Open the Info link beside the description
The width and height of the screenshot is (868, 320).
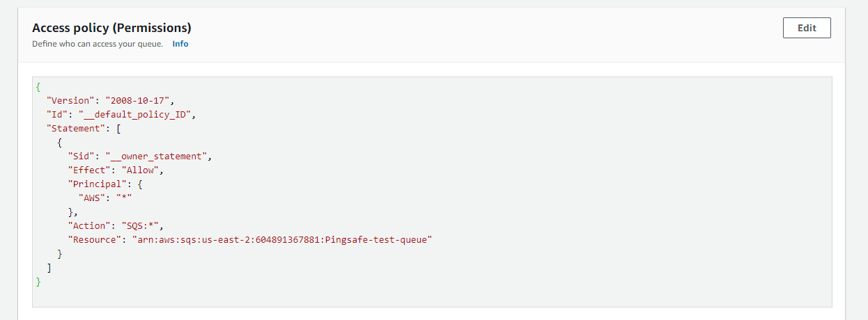coord(180,44)
